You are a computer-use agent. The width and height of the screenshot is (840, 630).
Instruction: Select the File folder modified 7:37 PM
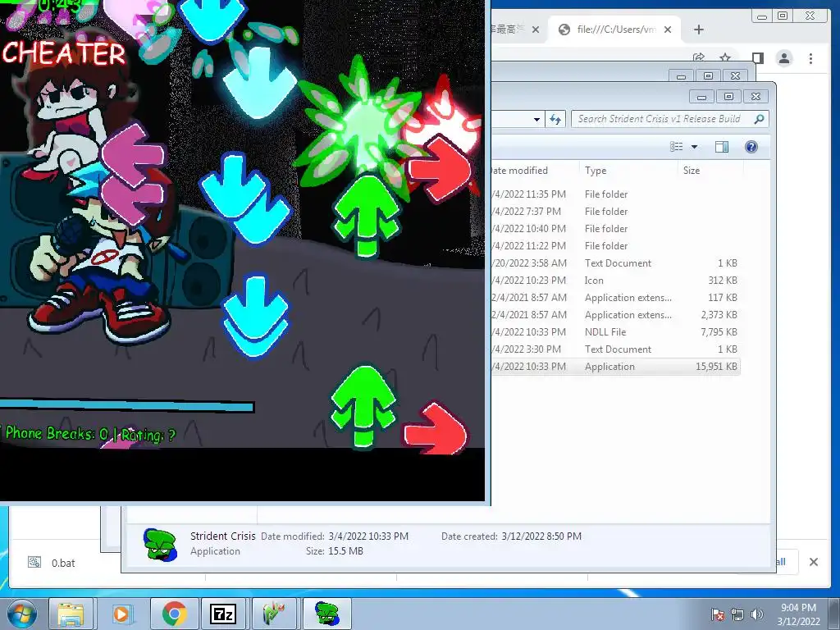pos(615,212)
